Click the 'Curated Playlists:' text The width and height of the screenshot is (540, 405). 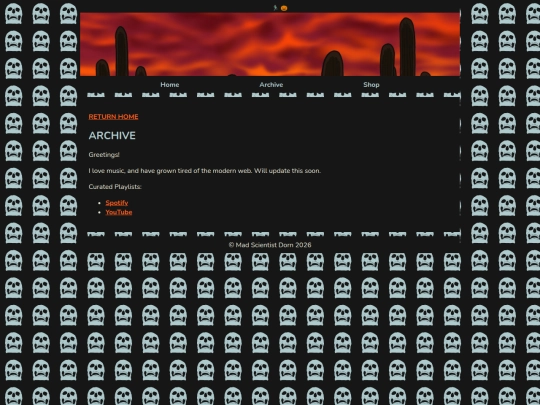[115, 187]
